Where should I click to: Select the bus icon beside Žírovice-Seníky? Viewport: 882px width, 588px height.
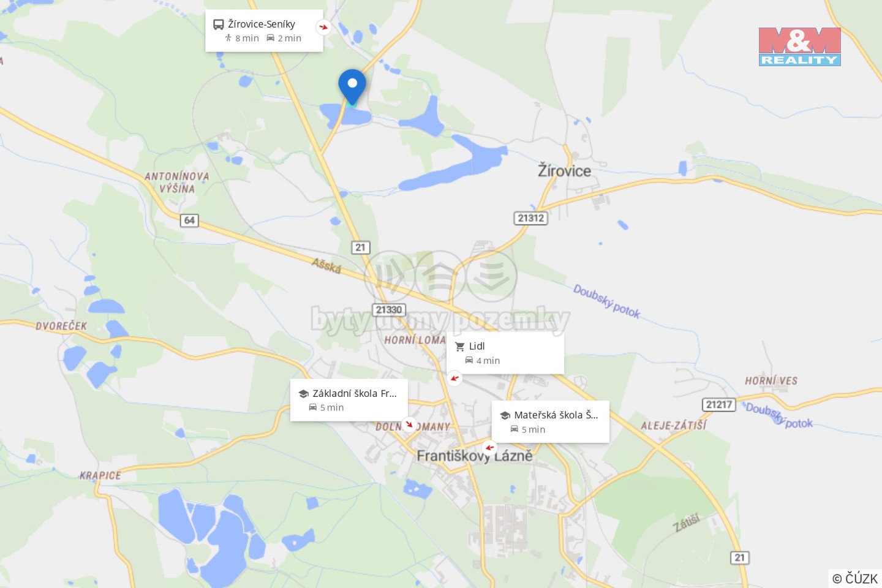pyautogui.click(x=218, y=24)
